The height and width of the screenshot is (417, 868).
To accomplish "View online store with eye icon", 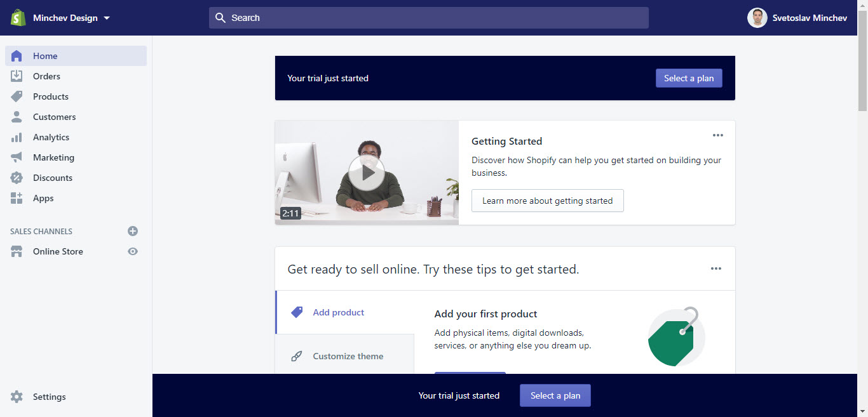I will click(x=133, y=251).
